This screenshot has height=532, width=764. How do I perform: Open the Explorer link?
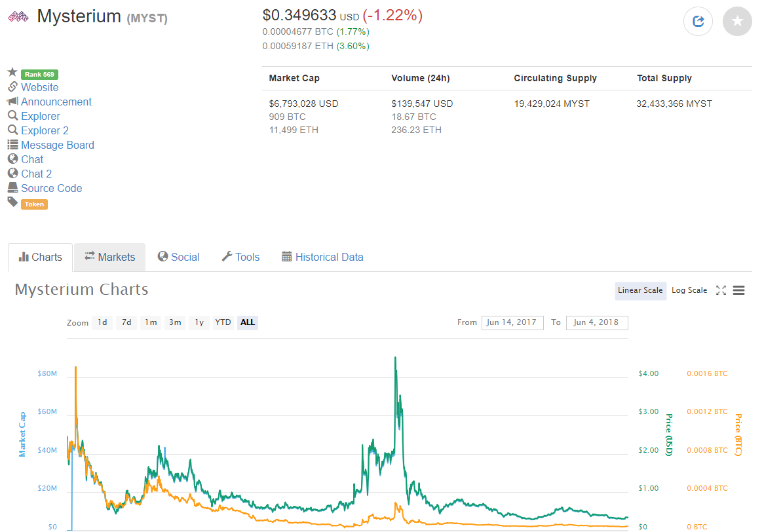41,117
